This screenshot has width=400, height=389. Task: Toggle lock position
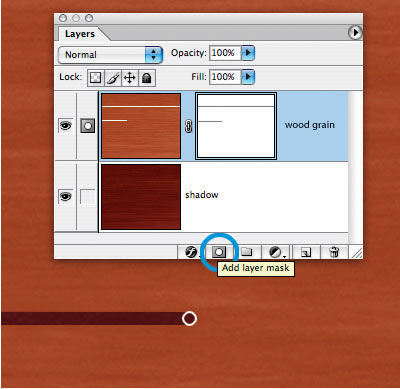point(130,78)
